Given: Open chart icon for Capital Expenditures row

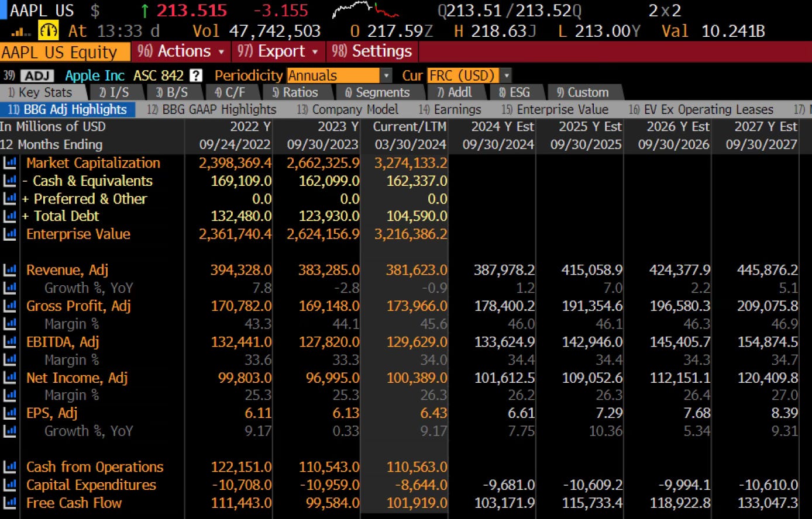Looking at the screenshot, I should [x=9, y=485].
